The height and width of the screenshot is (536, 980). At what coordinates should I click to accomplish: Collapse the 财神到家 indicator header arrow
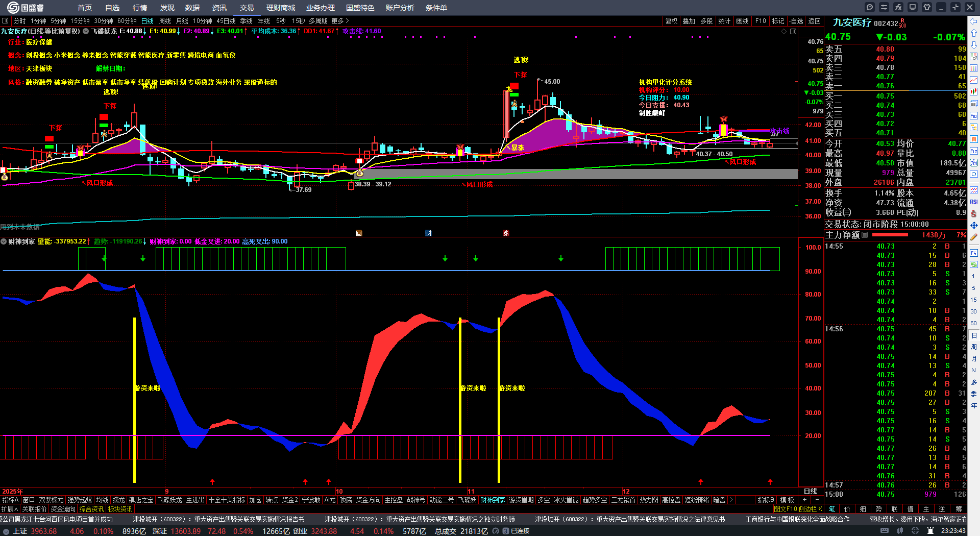tap(4, 241)
